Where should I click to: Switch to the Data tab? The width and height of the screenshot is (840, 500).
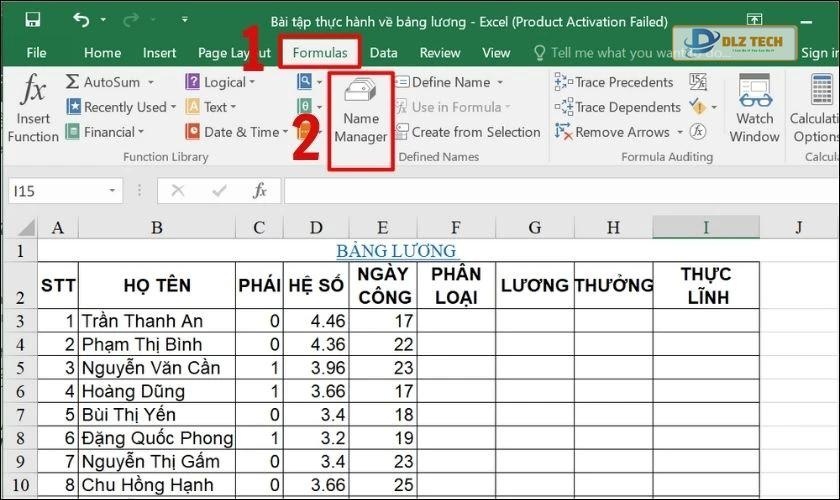pos(383,53)
